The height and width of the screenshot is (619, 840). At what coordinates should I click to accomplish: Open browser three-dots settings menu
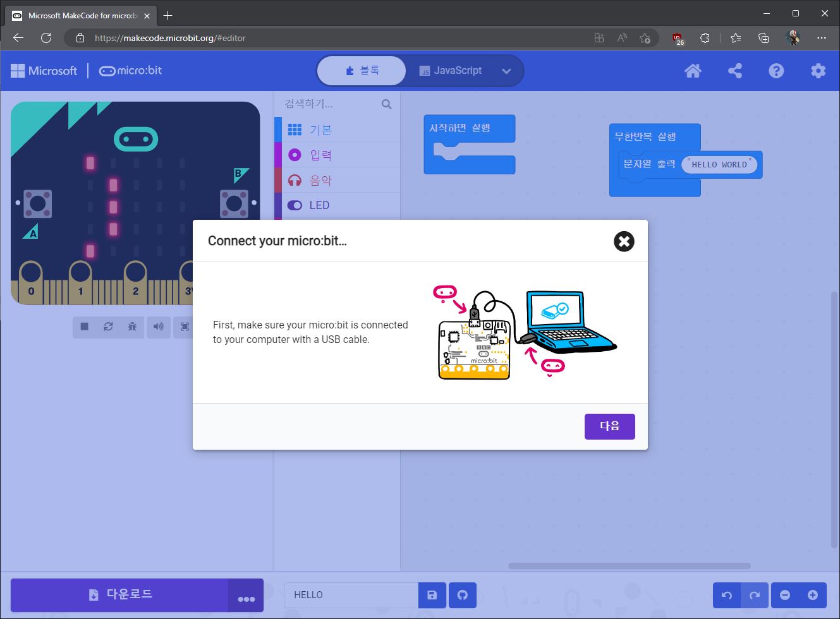tap(821, 38)
